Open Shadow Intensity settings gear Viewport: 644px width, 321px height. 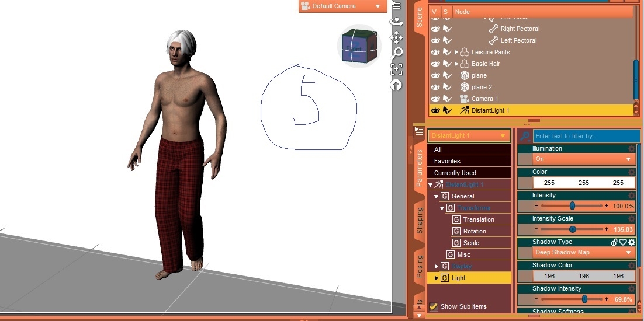[x=632, y=289]
